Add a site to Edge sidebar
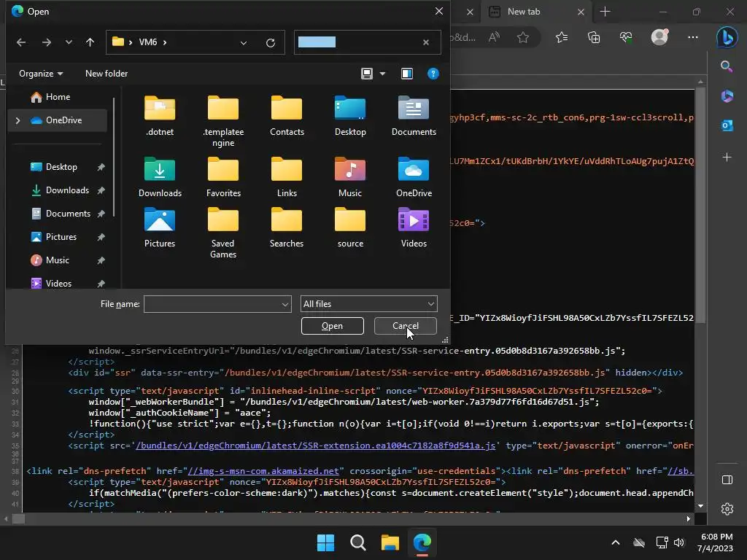 click(x=727, y=157)
